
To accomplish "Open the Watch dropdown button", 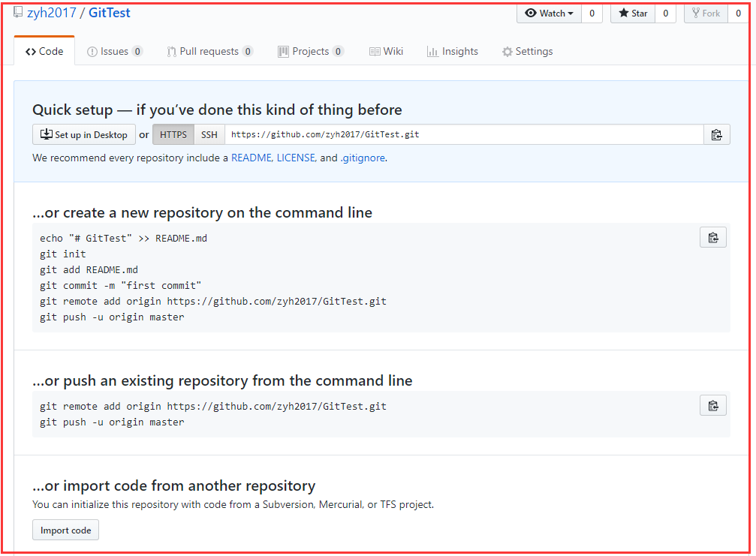I will (x=549, y=14).
